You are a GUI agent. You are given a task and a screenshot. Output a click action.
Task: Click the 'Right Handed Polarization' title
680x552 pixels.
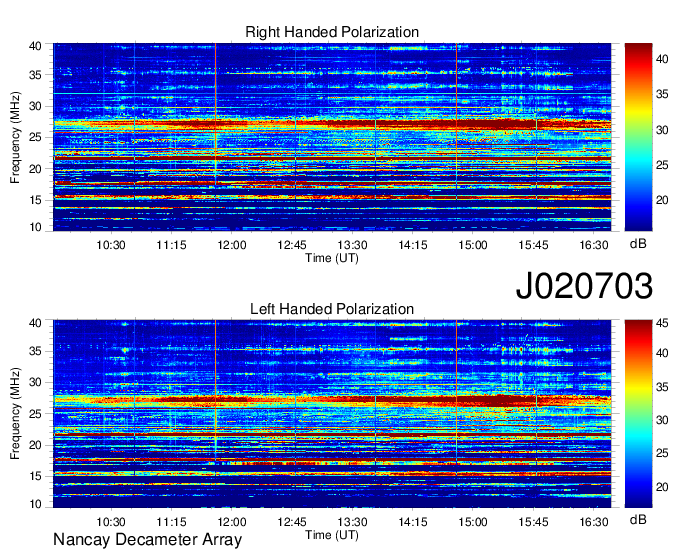pos(332,32)
